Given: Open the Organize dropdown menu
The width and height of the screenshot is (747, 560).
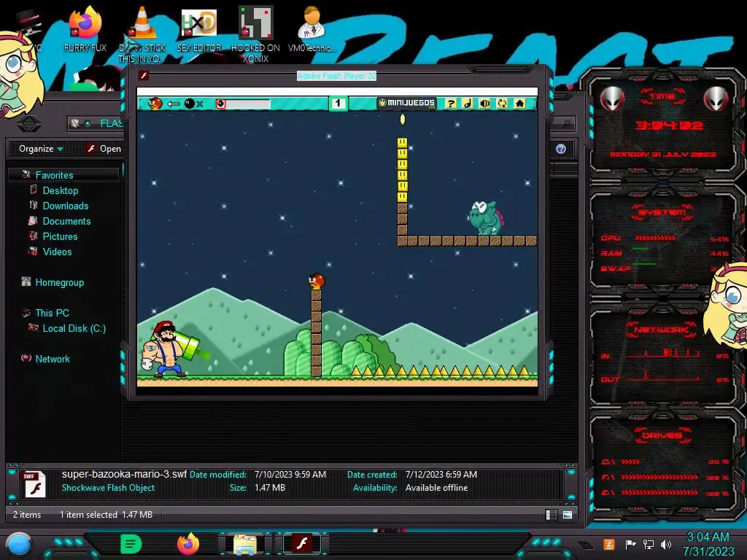Looking at the screenshot, I should click(x=41, y=149).
